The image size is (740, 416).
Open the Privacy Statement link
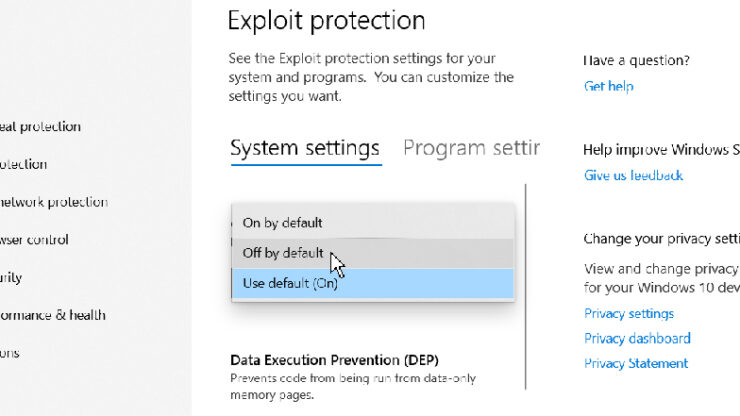click(x=636, y=364)
